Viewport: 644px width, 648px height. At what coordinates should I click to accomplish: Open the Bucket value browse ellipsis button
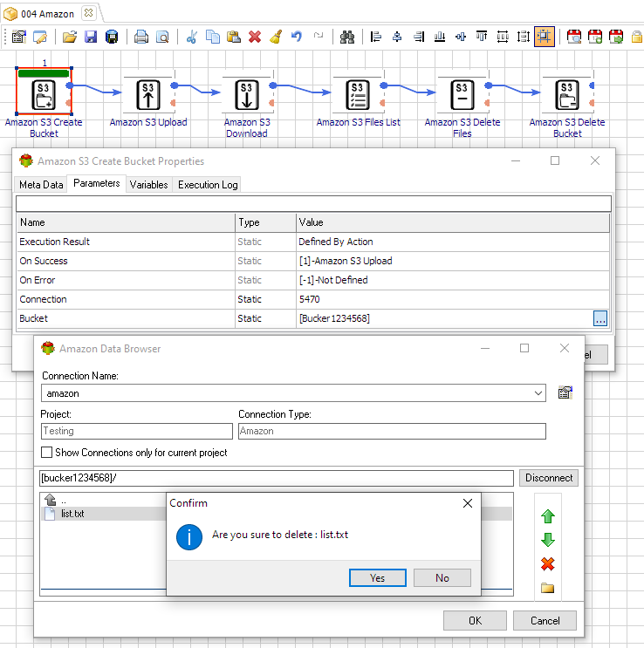coord(600,318)
